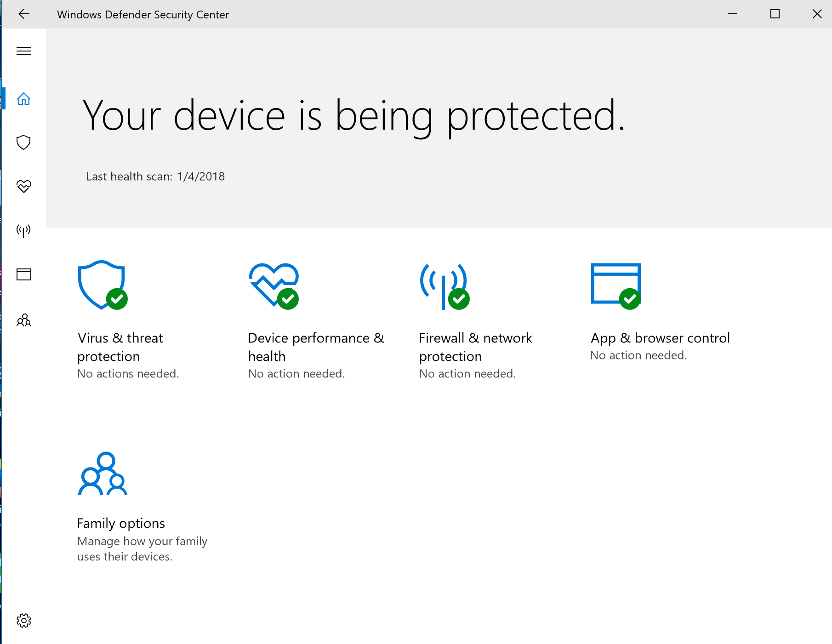The image size is (832, 644).
Task: Click the large App & browser window icon
Action: [x=615, y=285]
